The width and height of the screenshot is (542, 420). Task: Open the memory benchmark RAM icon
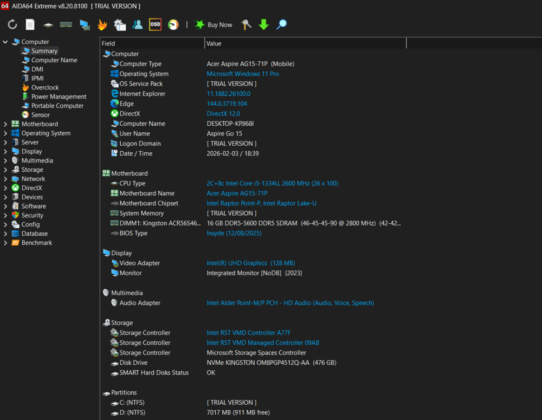point(66,25)
